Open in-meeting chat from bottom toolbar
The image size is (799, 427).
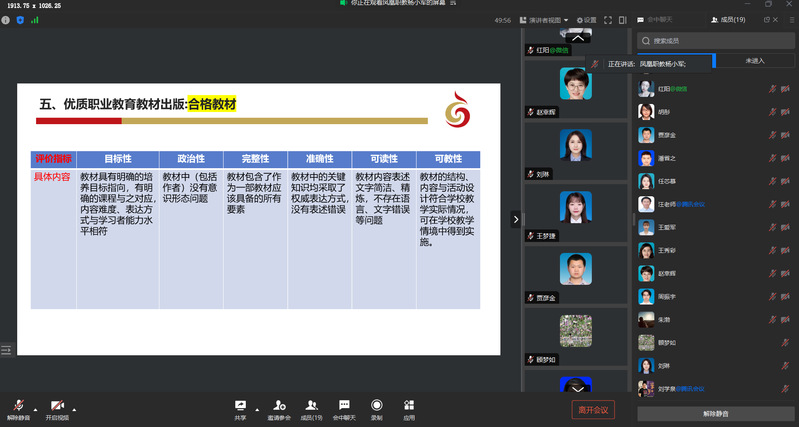(x=344, y=404)
